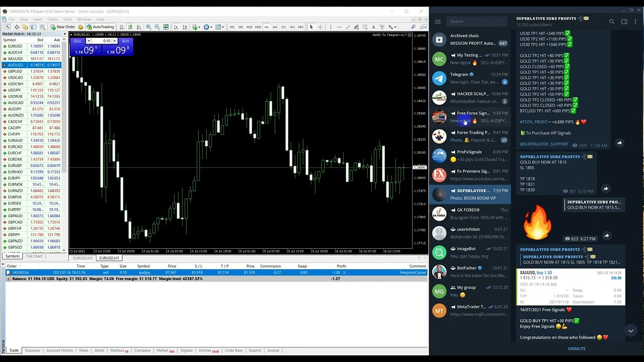Open the Journal terminal tab

pyautogui.click(x=273, y=350)
